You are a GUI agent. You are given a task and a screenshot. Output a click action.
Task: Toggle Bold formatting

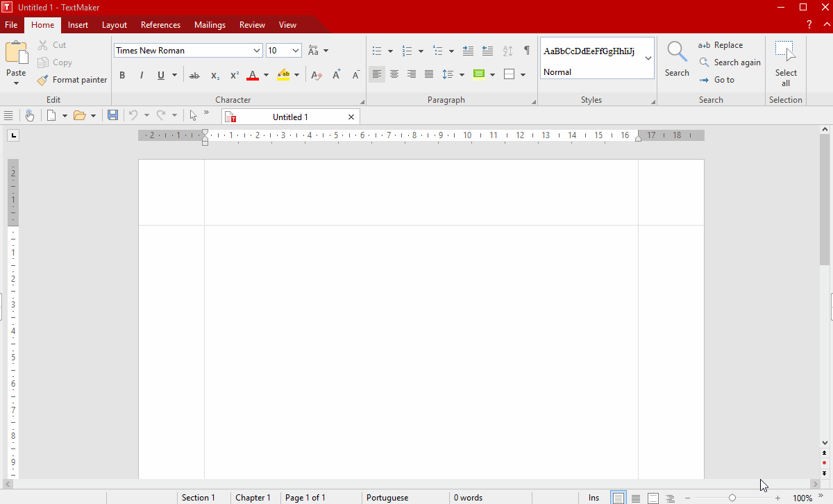coord(122,75)
